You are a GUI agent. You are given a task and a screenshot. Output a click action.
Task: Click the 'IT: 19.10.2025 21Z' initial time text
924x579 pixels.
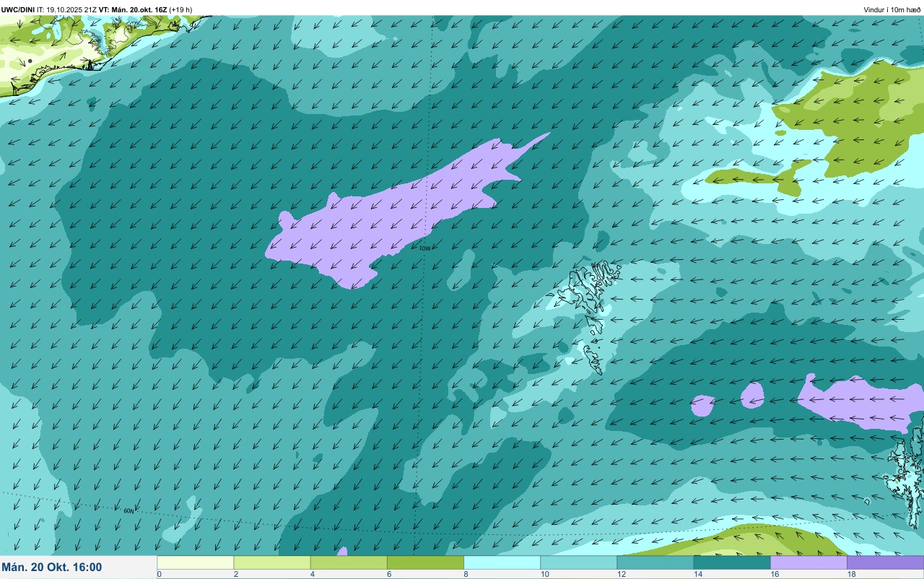point(67,9)
